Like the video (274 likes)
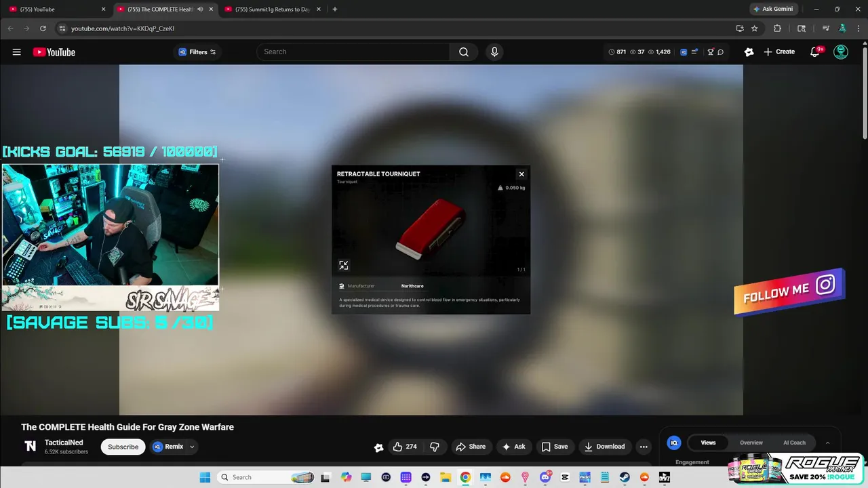 point(405,447)
